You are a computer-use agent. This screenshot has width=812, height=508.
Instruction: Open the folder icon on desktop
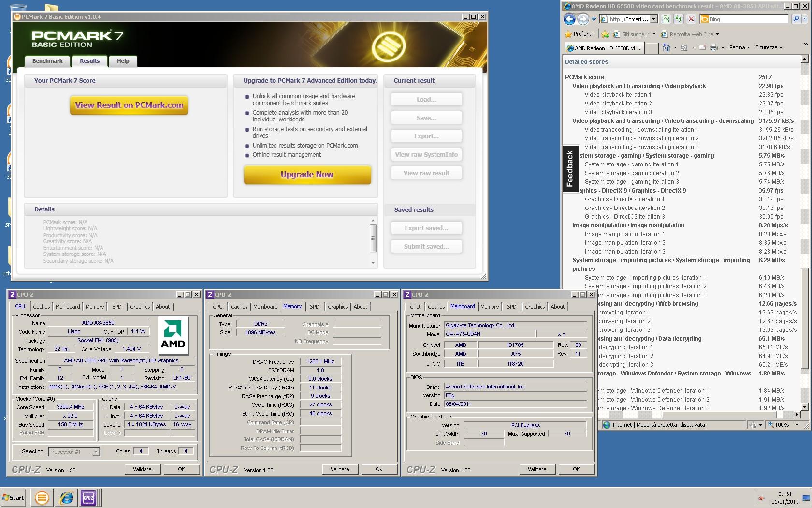[51, 7]
